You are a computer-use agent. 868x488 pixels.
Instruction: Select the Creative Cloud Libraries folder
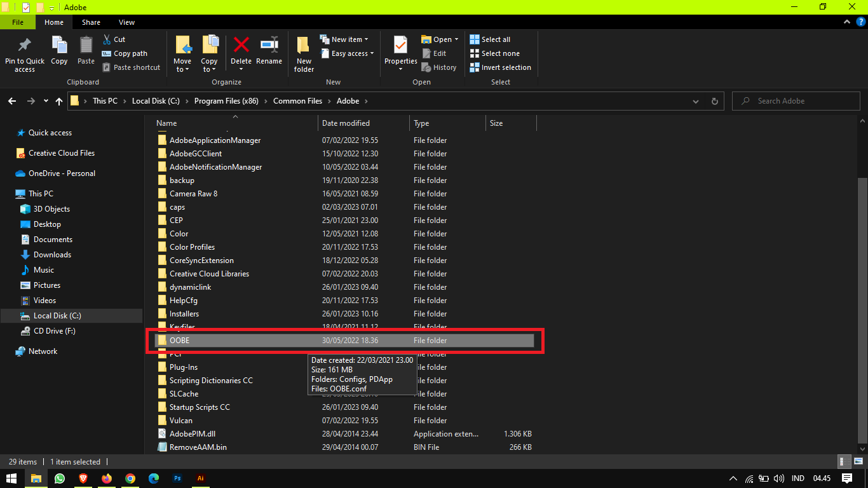[x=344, y=274]
